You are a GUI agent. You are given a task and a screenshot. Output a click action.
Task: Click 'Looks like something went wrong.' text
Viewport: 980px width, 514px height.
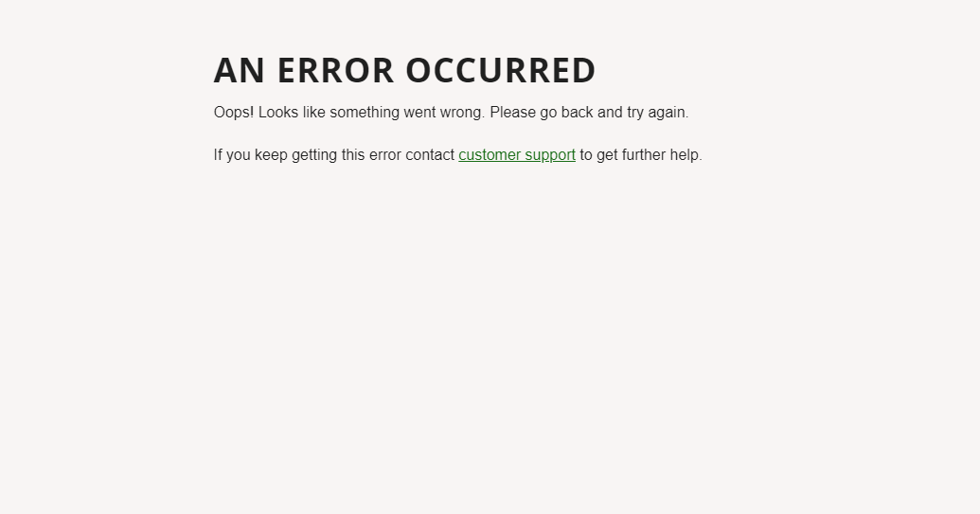(372, 113)
